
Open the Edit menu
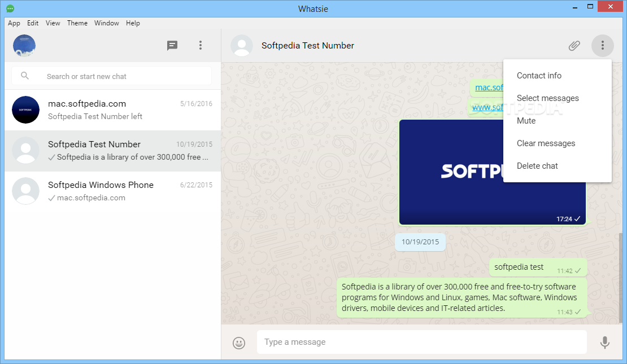coord(33,23)
